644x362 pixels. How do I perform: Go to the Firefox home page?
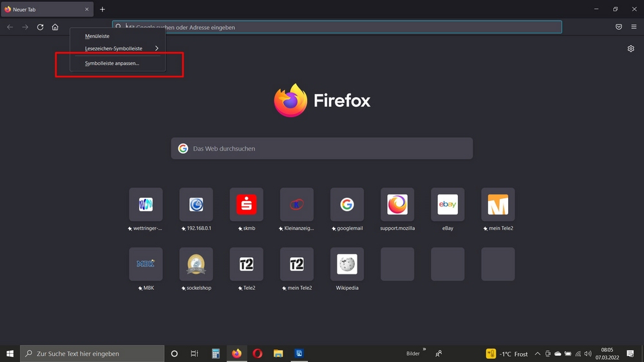point(55,27)
